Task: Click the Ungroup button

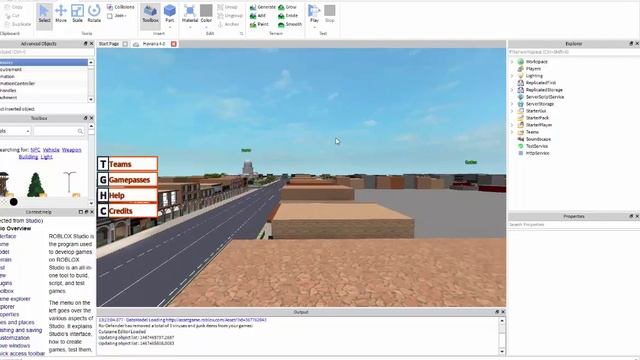Action: click(230, 16)
